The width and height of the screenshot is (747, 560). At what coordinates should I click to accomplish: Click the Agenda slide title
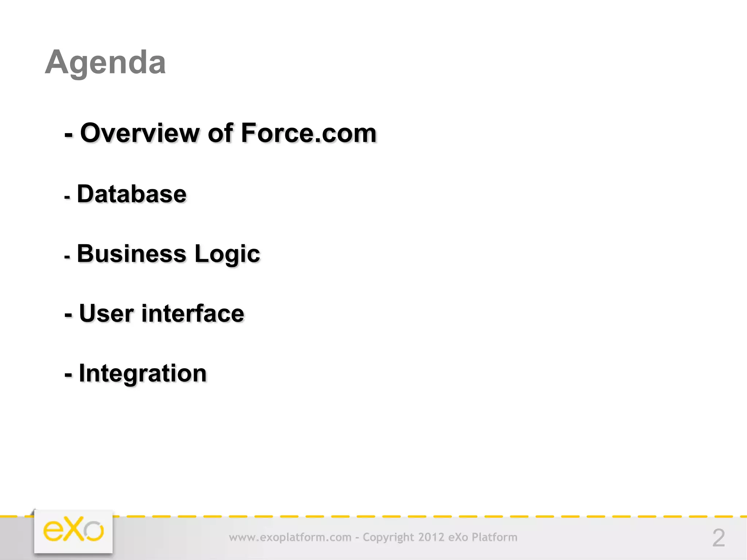(105, 62)
